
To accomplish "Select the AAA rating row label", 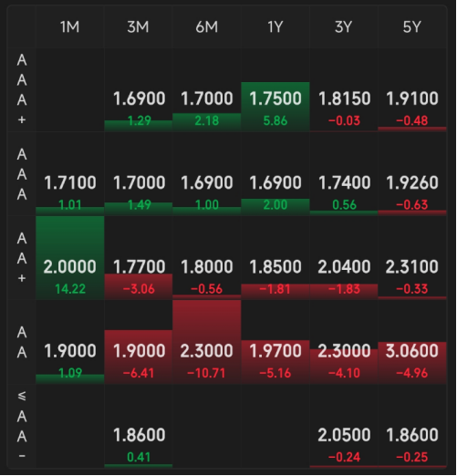I will tap(22, 174).
